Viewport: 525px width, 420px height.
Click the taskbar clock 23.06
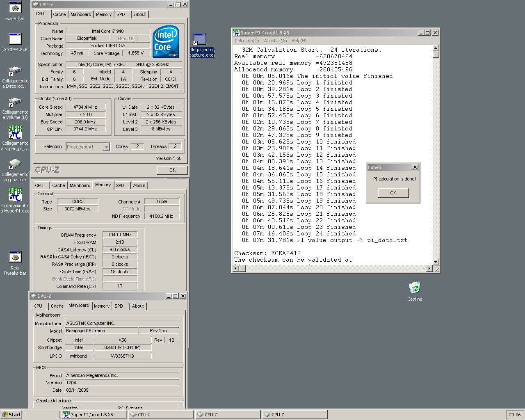coord(514,415)
